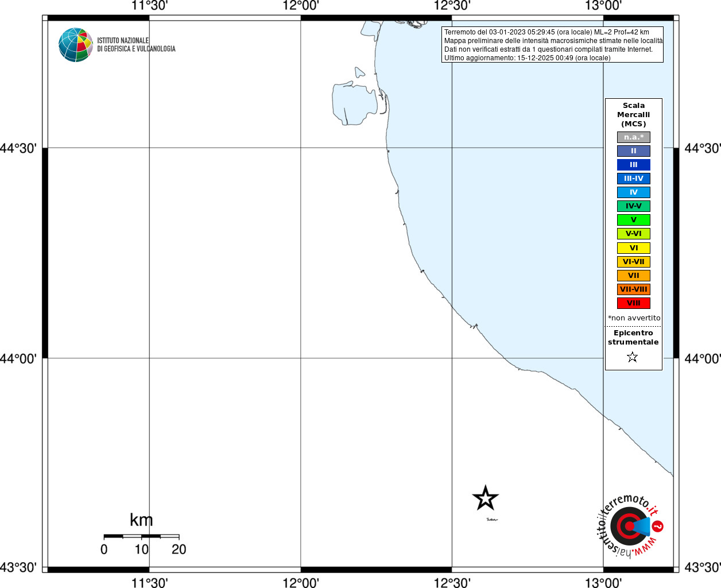Select the VII-VIII legend swatch
This screenshot has width=721, height=588.
pyautogui.click(x=634, y=289)
